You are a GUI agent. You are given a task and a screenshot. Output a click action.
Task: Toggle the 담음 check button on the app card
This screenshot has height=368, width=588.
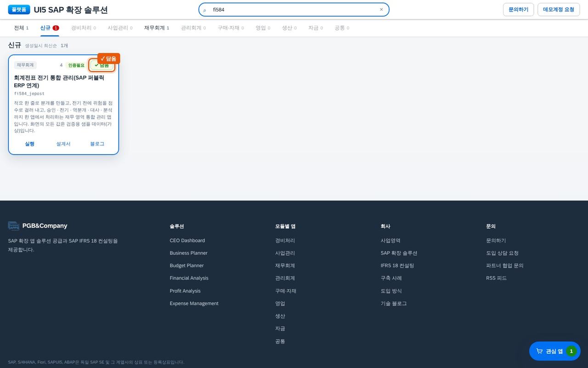pyautogui.click(x=102, y=65)
